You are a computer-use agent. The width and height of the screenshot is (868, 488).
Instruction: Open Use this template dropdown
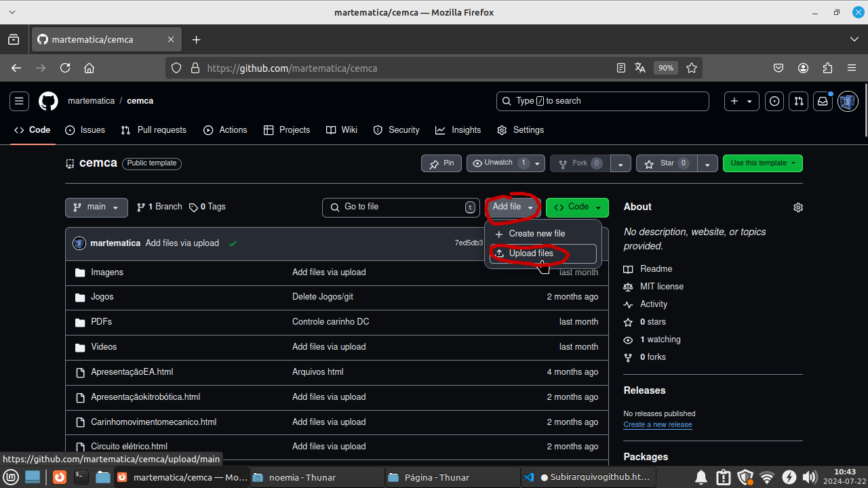coord(763,163)
